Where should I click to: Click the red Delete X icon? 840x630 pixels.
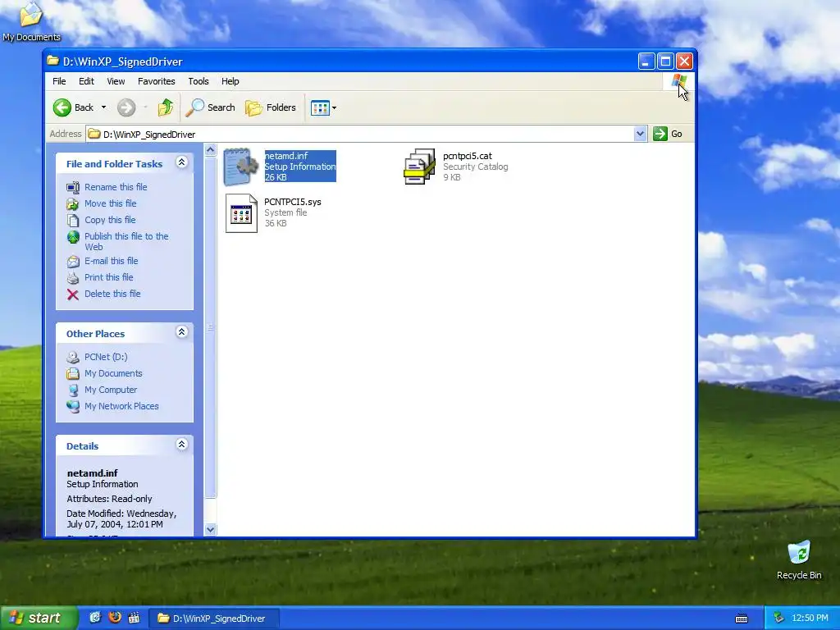pyautogui.click(x=73, y=294)
